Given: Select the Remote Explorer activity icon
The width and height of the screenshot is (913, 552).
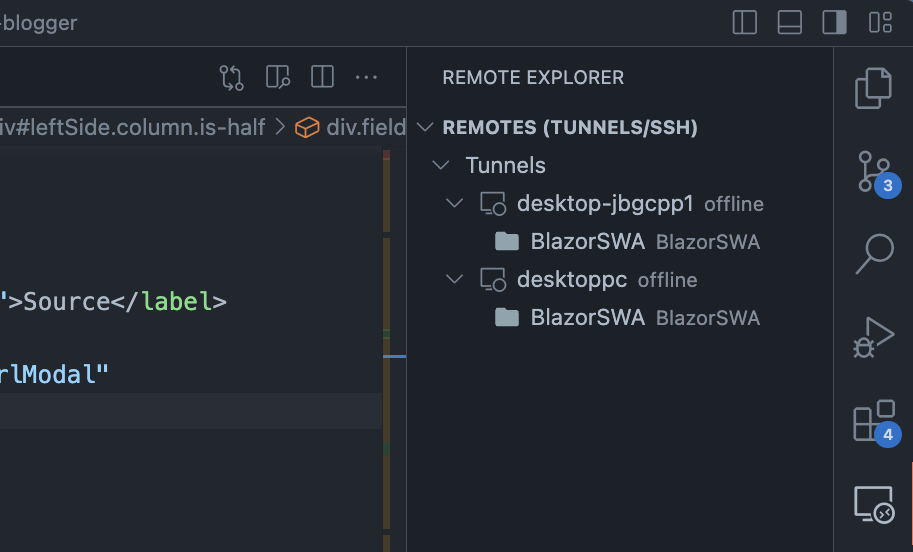Looking at the screenshot, I should [873, 504].
